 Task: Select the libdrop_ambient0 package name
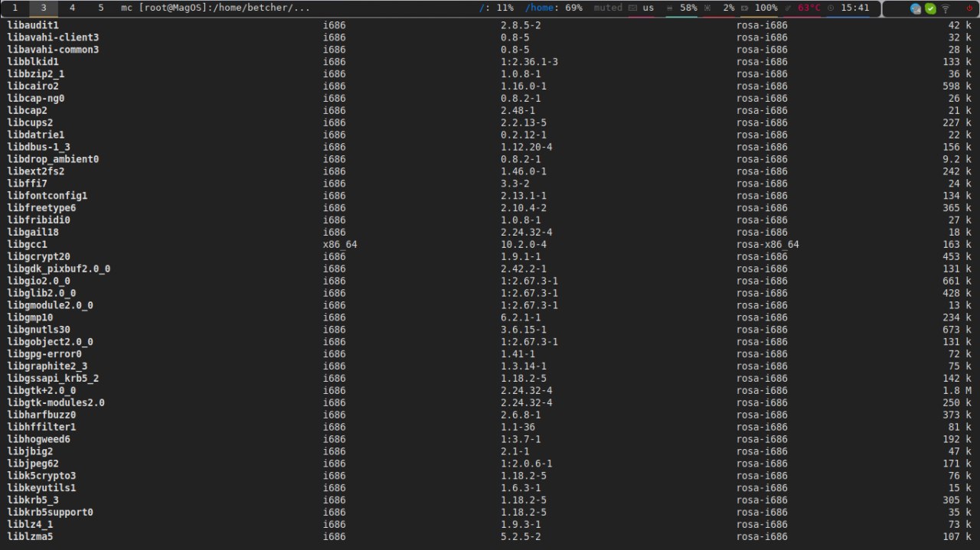pyautogui.click(x=53, y=159)
